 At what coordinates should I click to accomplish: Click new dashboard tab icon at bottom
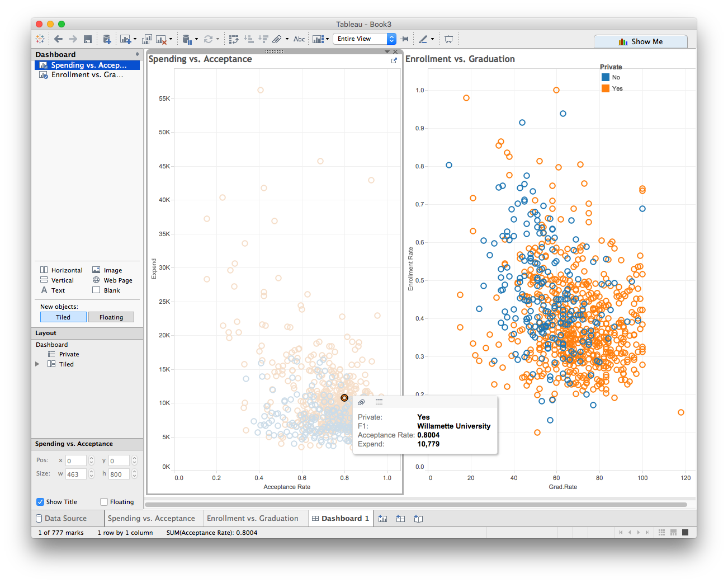click(x=400, y=519)
